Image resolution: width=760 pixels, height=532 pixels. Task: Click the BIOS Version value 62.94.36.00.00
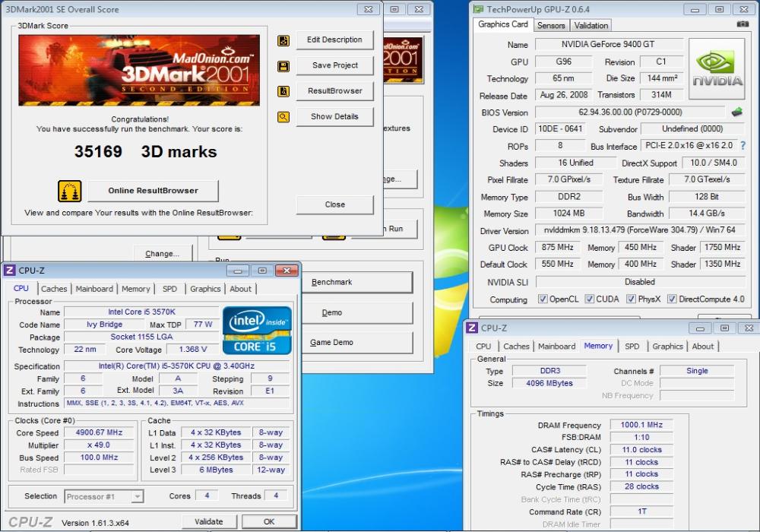point(630,112)
